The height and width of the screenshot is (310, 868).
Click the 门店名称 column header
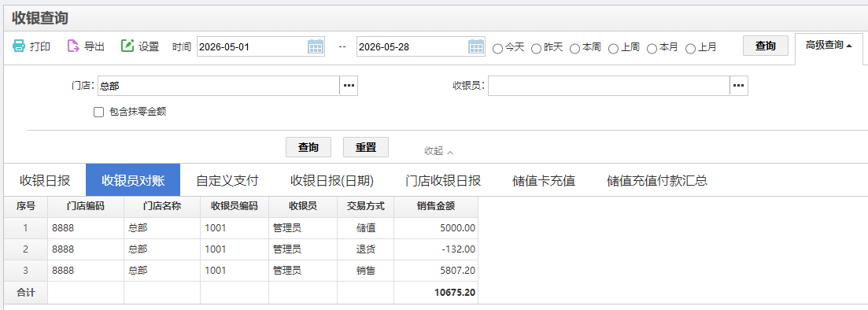[162, 206]
